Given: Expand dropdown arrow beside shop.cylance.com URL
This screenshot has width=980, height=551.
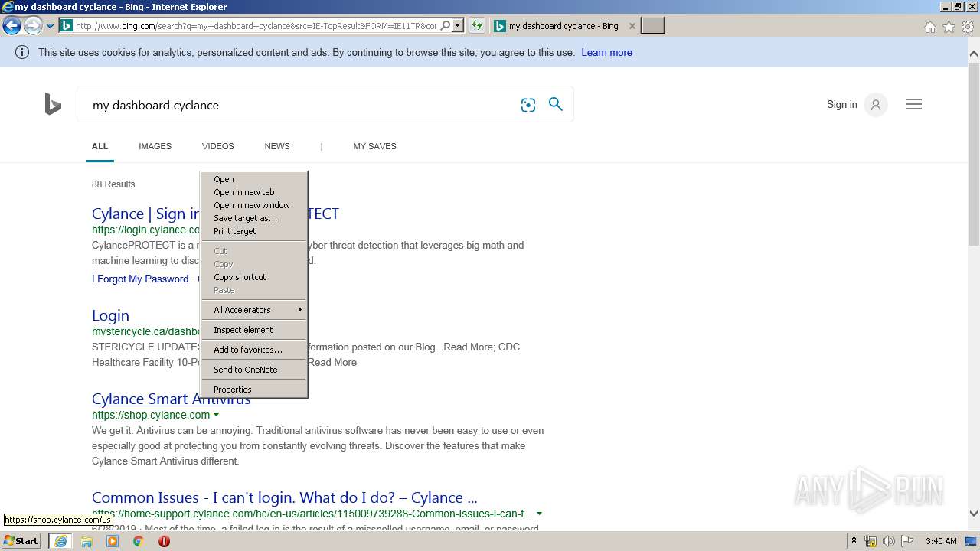Looking at the screenshot, I should tap(216, 415).
